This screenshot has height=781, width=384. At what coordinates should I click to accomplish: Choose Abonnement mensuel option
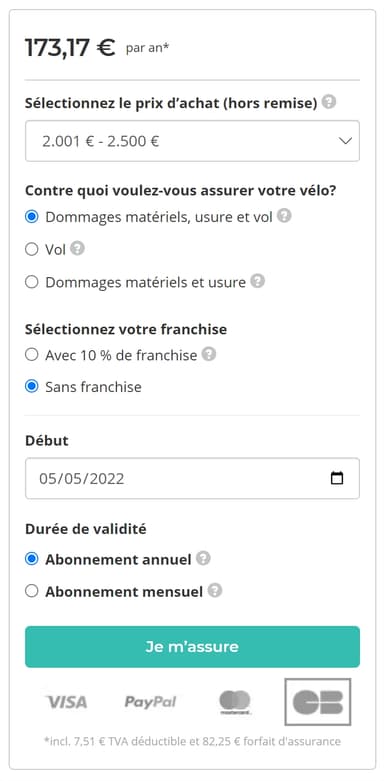coord(31,591)
